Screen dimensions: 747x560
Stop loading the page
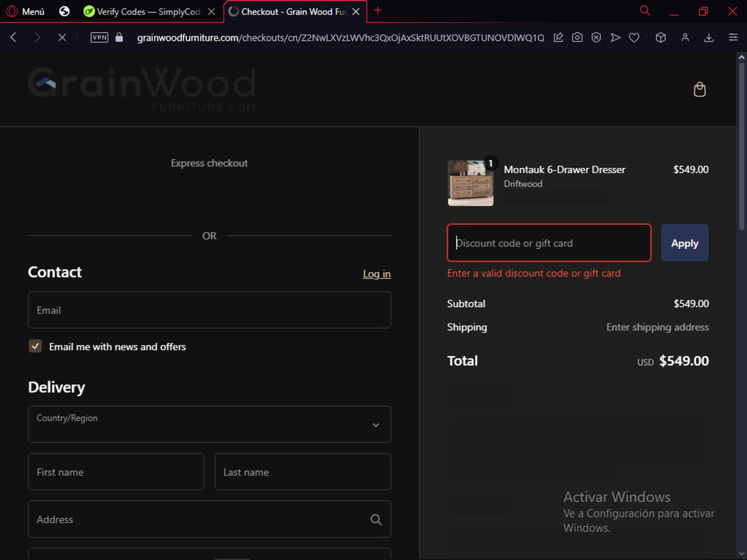62,37
